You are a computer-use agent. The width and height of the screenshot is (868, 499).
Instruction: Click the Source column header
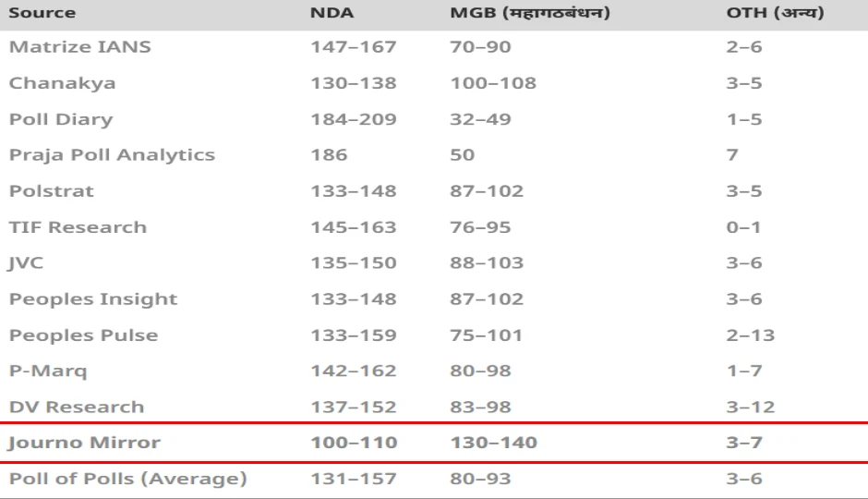pos(42,14)
